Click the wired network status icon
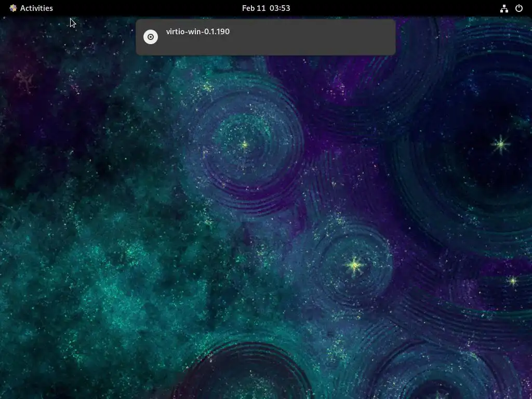Viewport: 532px width, 399px height. point(504,8)
